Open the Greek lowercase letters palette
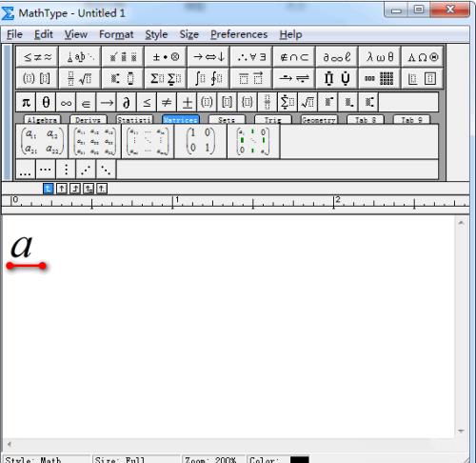Image resolution: width=476 pixels, height=463 pixels. pos(379,57)
